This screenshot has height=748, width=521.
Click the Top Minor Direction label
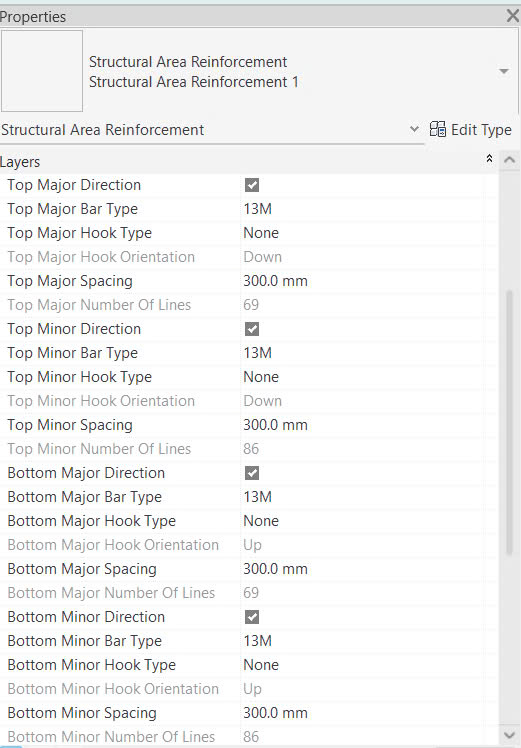[74, 329]
